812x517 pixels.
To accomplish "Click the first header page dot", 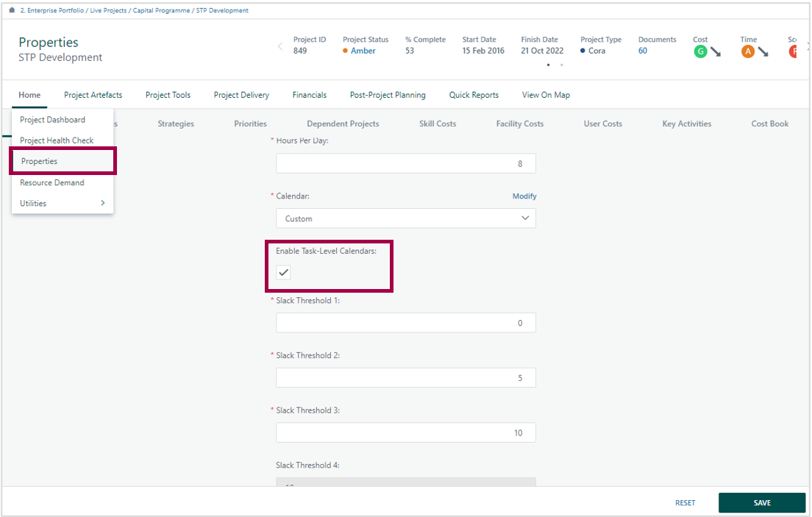I will pyautogui.click(x=549, y=65).
